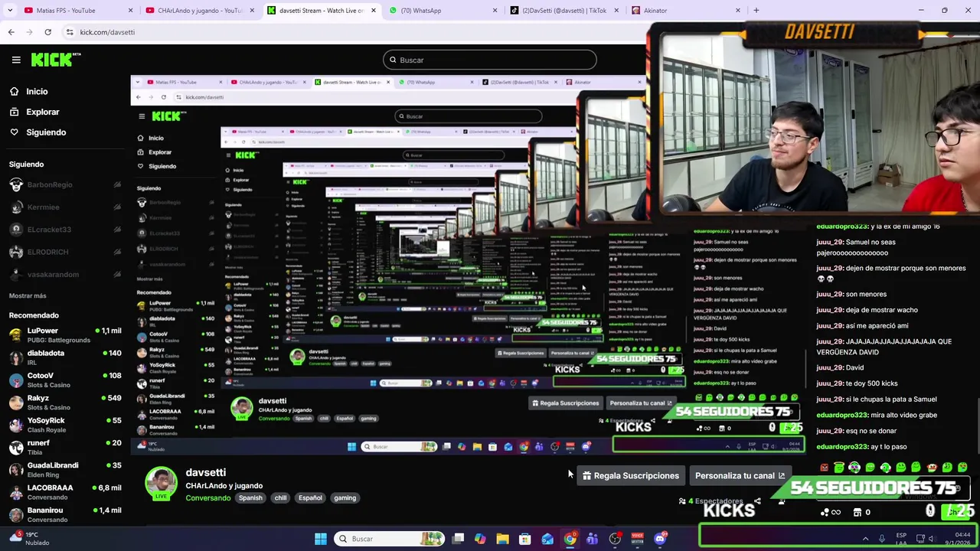Toggle notifications bell for ELcracket33

tap(117, 230)
